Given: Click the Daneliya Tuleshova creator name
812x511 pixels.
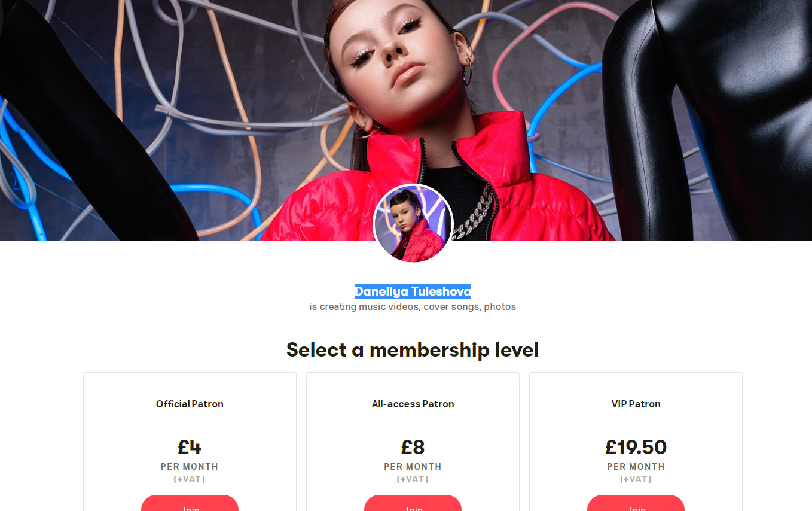Looking at the screenshot, I should pos(413,291).
